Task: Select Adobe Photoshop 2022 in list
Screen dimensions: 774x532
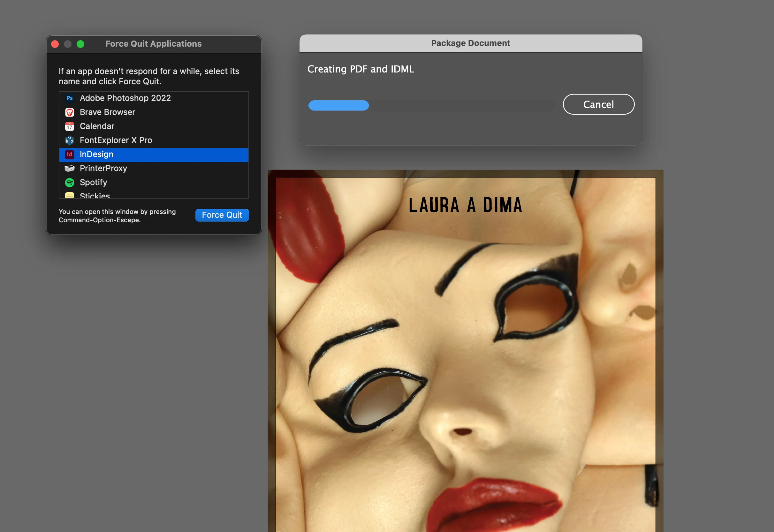Action: [x=125, y=98]
